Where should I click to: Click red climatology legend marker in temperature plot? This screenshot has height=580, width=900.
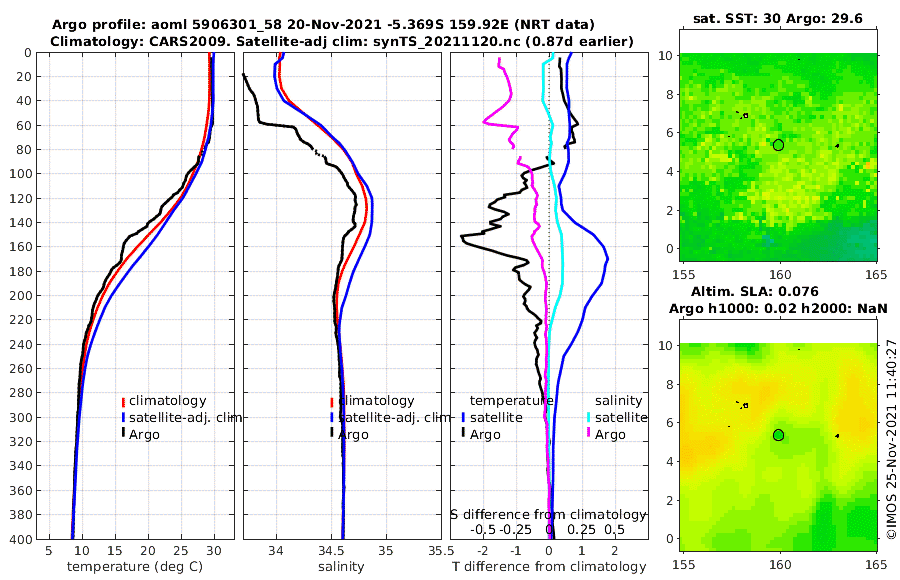(x=123, y=401)
